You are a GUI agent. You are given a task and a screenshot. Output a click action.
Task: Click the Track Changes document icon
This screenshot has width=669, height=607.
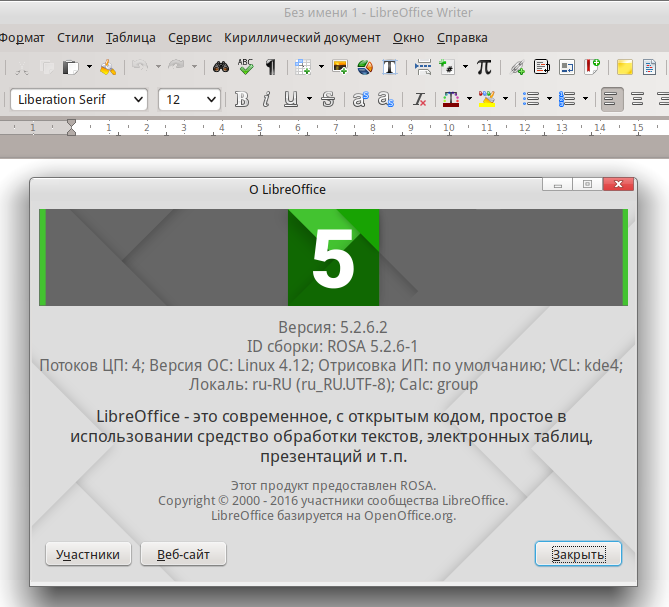649,67
